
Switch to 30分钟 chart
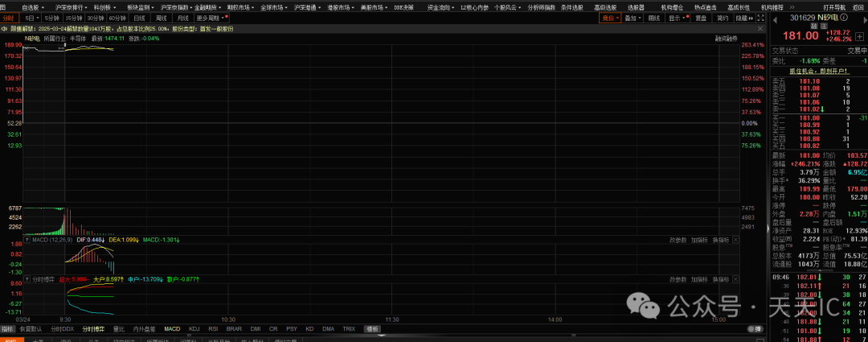click(96, 19)
